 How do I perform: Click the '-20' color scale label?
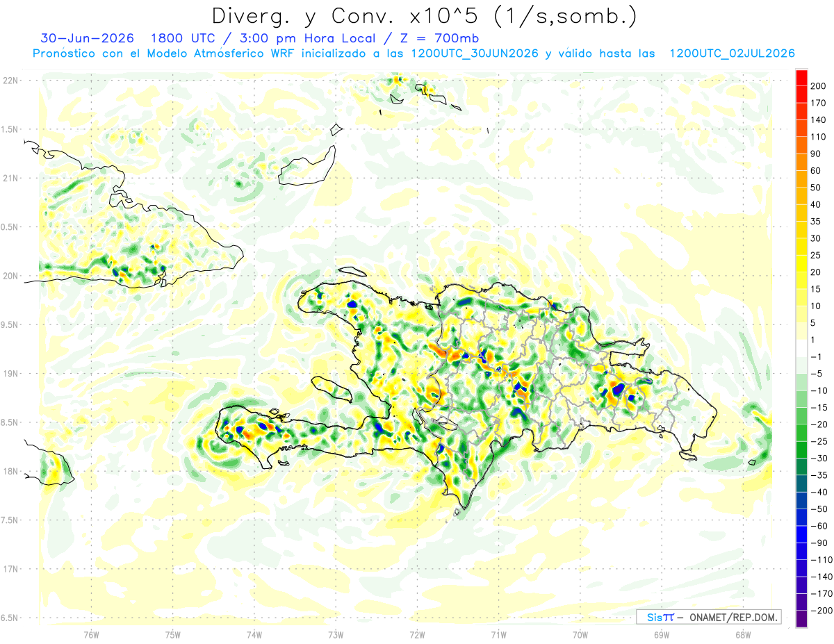[818, 424]
